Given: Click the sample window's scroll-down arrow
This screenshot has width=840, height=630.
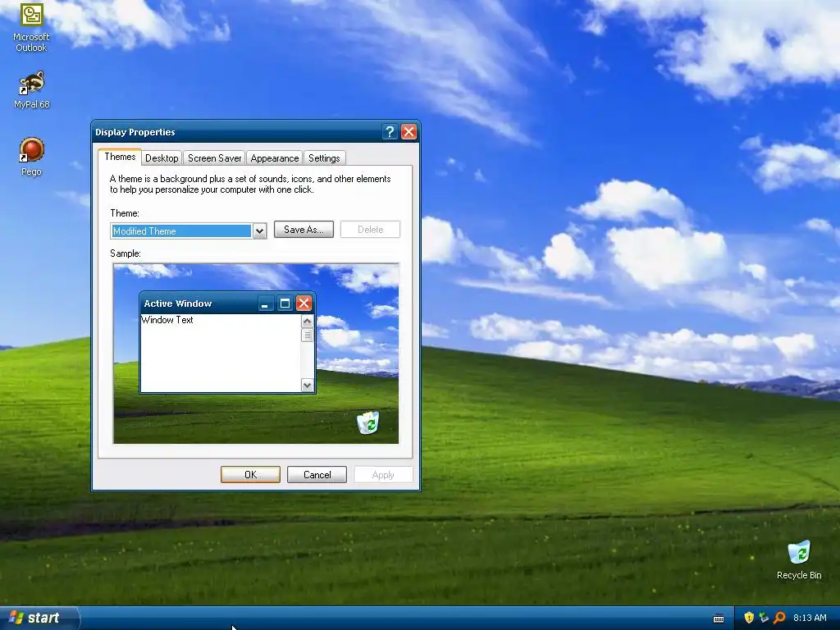Looking at the screenshot, I should (308, 386).
